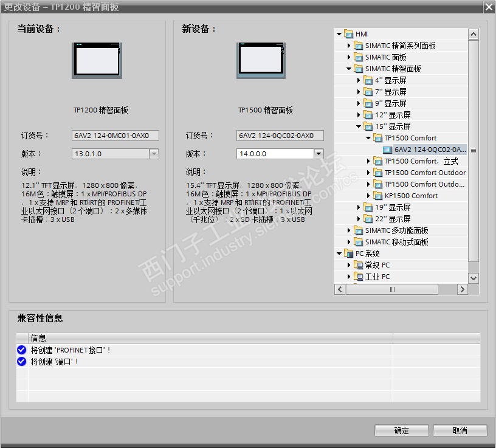
Task: Select SIMATIC 多功能面板 tree item
Action: tap(397, 230)
